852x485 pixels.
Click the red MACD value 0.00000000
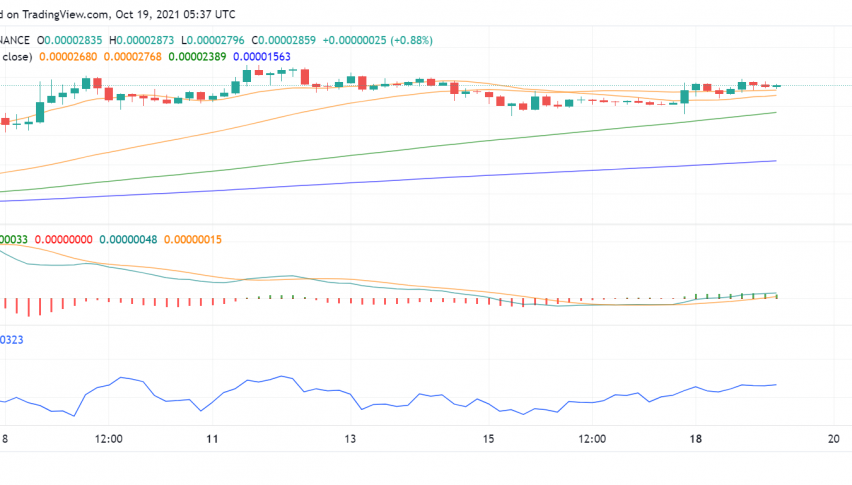click(64, 240)
